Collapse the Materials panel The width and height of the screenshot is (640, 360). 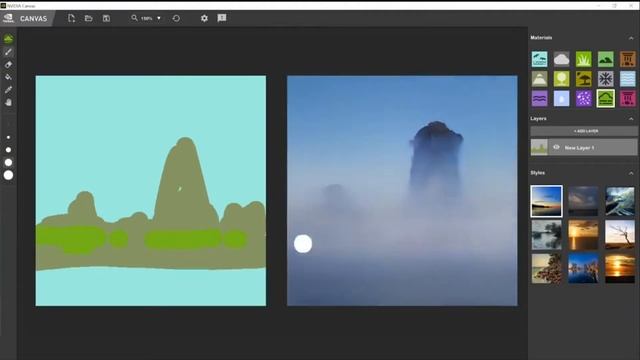coord(631,38)
